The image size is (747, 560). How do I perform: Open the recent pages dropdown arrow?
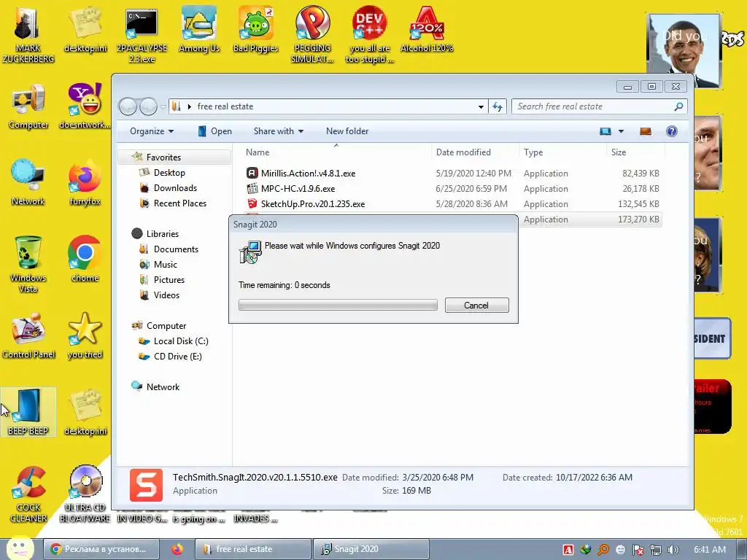coord(163,107)
